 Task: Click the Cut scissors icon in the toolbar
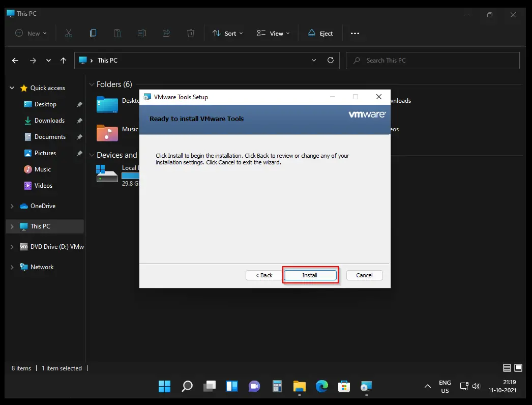[x=69, y=33]
